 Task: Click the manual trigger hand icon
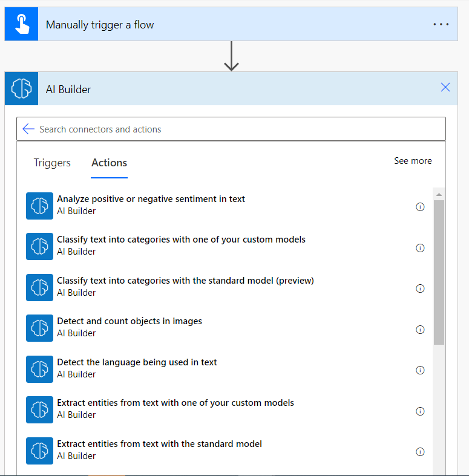(22, 24)
